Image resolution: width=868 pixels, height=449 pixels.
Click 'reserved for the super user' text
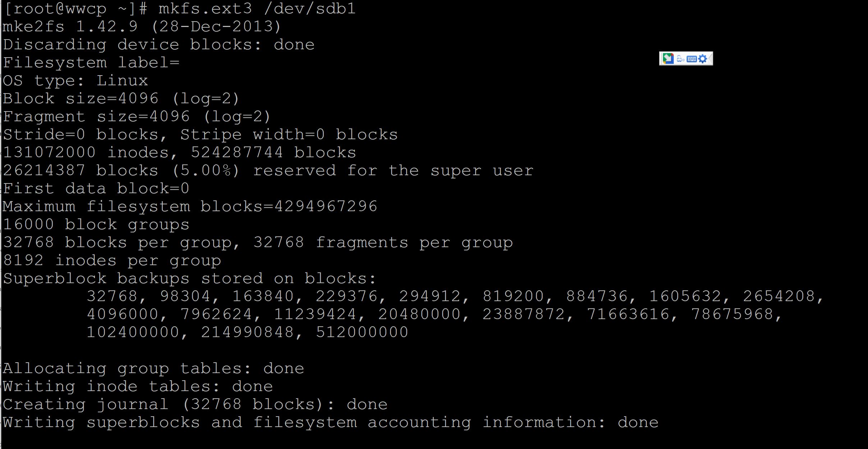(393, 171)
